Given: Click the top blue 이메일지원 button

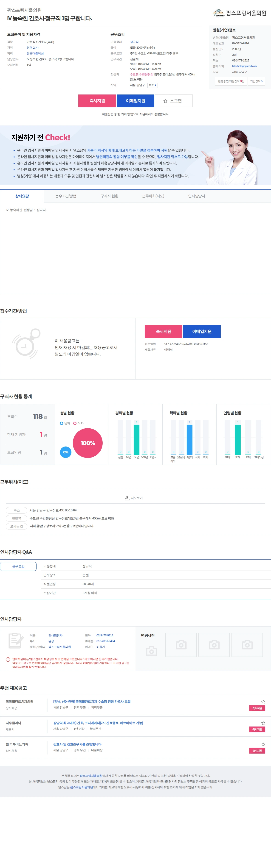Looking at the screenshot, I should (135, 101).
